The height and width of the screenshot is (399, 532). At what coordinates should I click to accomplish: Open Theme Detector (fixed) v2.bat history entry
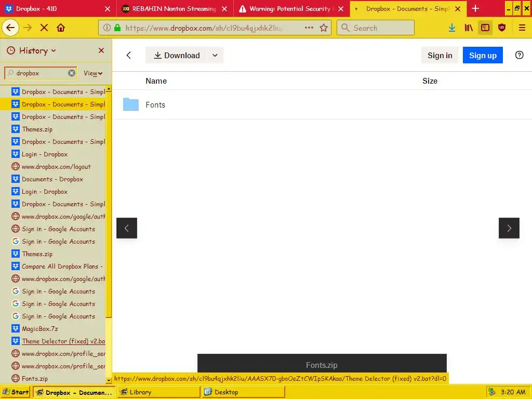point(53,341)
